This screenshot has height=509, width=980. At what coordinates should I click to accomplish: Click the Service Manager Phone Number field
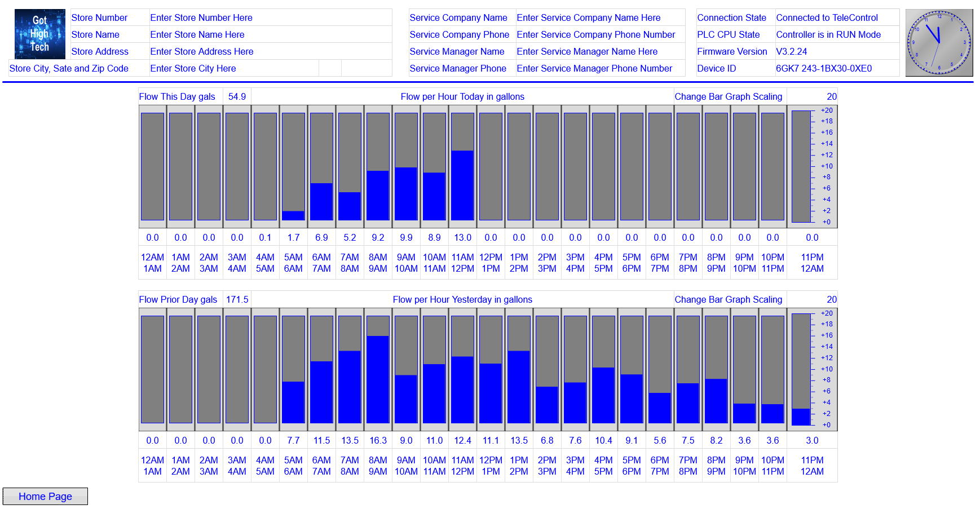click(x=601, y=68)
